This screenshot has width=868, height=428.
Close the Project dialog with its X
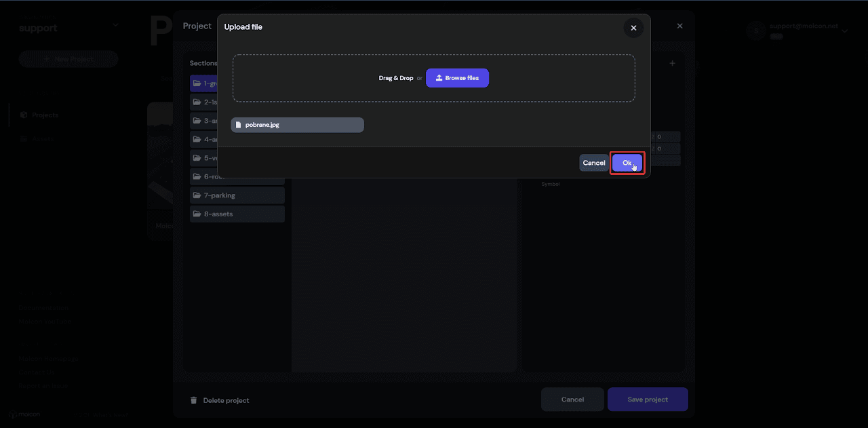(679, 26)
